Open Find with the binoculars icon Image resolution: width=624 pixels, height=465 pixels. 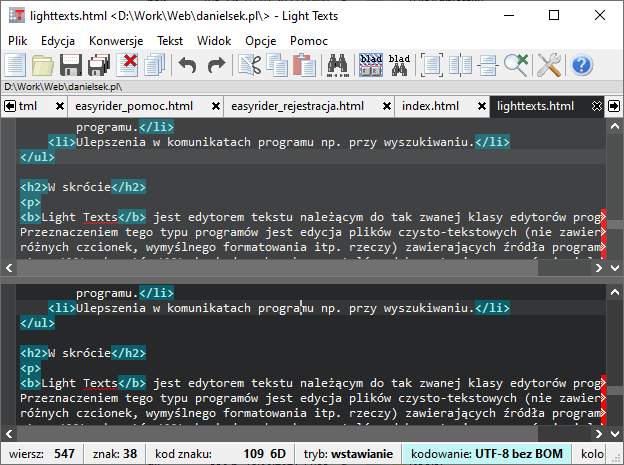click(337, 65)
